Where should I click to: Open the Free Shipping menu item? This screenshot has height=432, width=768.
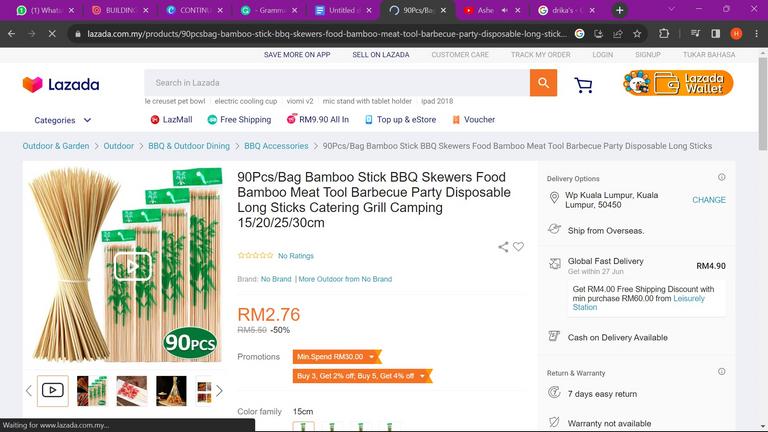click(x=239, y=120)
